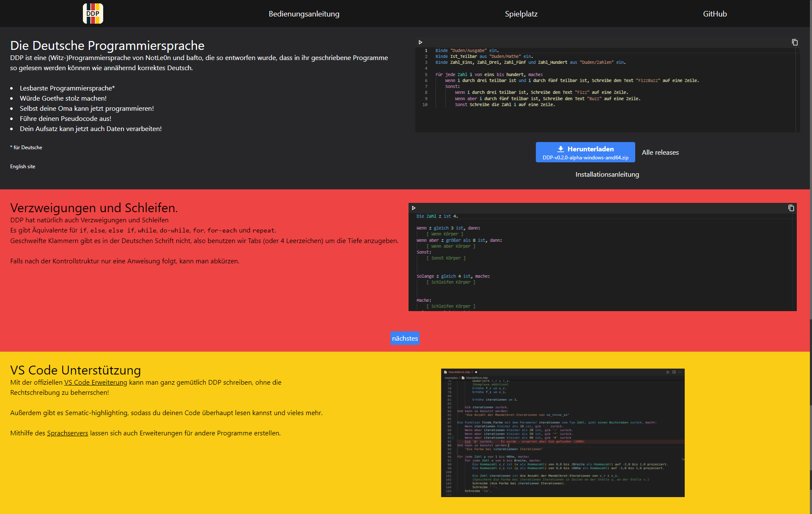Click the footnote text * für Deutsche
The width and height of the screenshot is (812, 514).
click(x=26, y=148)
